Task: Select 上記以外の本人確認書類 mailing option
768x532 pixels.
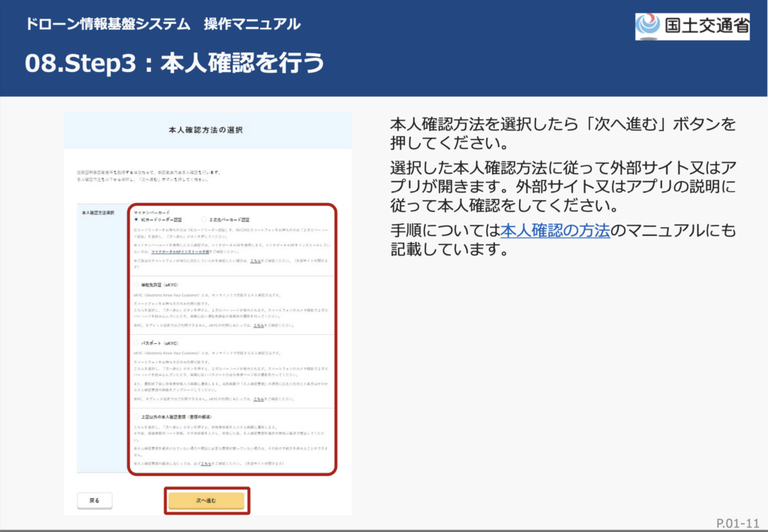Action: [135, 417]
